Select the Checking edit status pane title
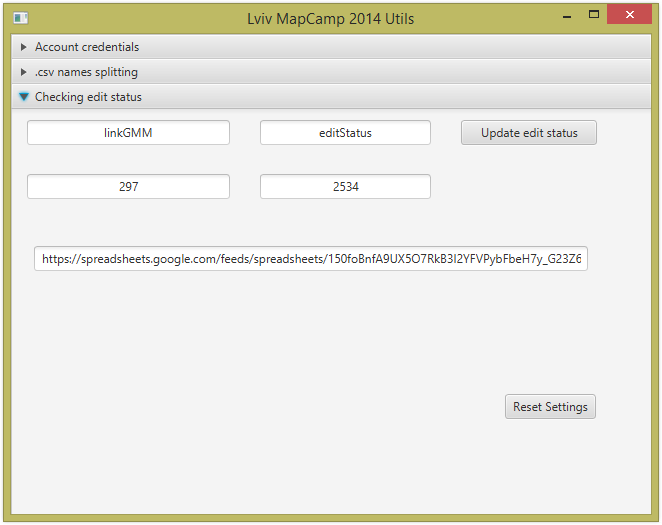This screenshot has height=525, width=662. click(88, 97)
